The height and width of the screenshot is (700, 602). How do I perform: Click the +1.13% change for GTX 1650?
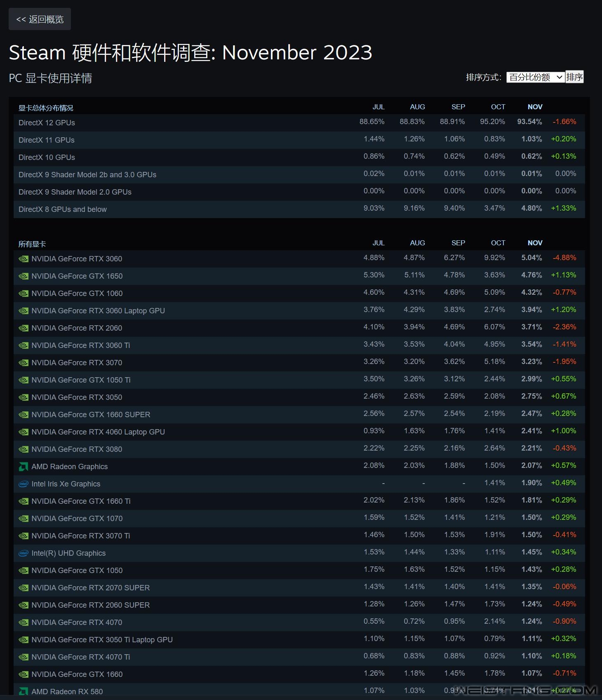(564, 275)
